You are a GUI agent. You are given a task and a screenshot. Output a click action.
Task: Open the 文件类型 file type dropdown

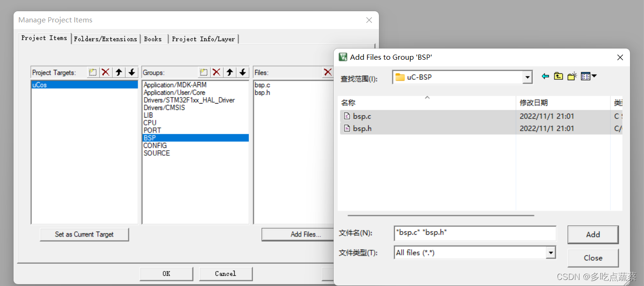coord(551,252)
